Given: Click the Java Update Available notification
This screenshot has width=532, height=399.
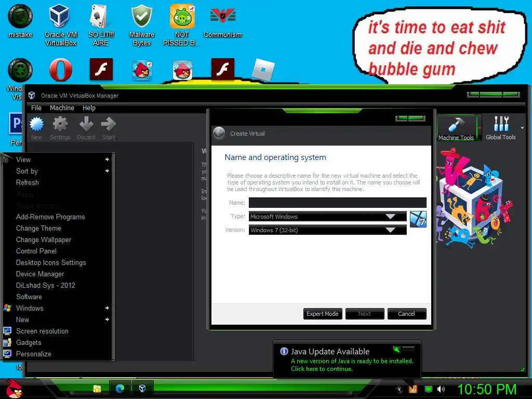Looking at the screenshot, I should 347,360.
